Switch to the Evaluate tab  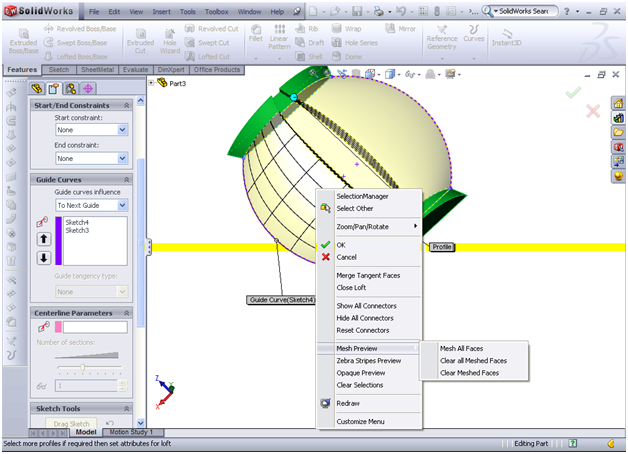(135, 70)
